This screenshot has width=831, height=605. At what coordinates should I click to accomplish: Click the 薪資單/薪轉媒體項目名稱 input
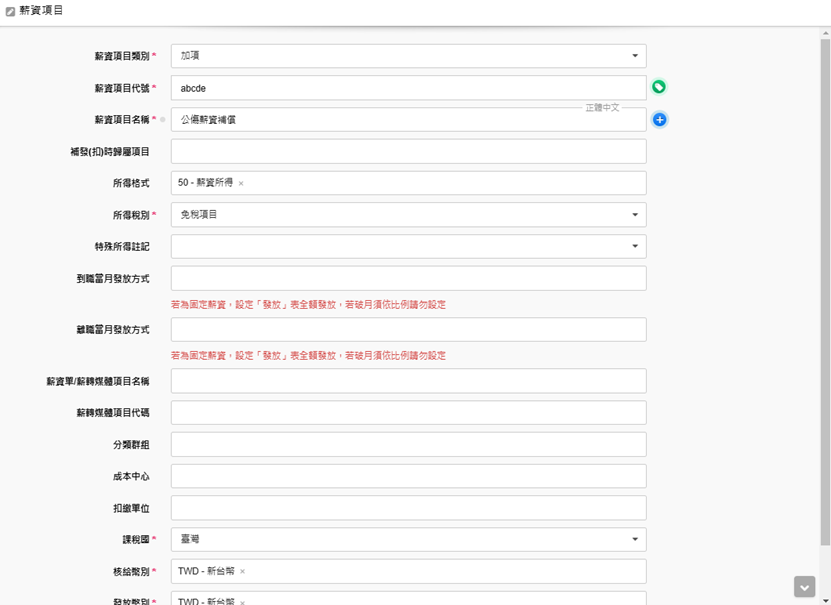click(x=408, y=381)
